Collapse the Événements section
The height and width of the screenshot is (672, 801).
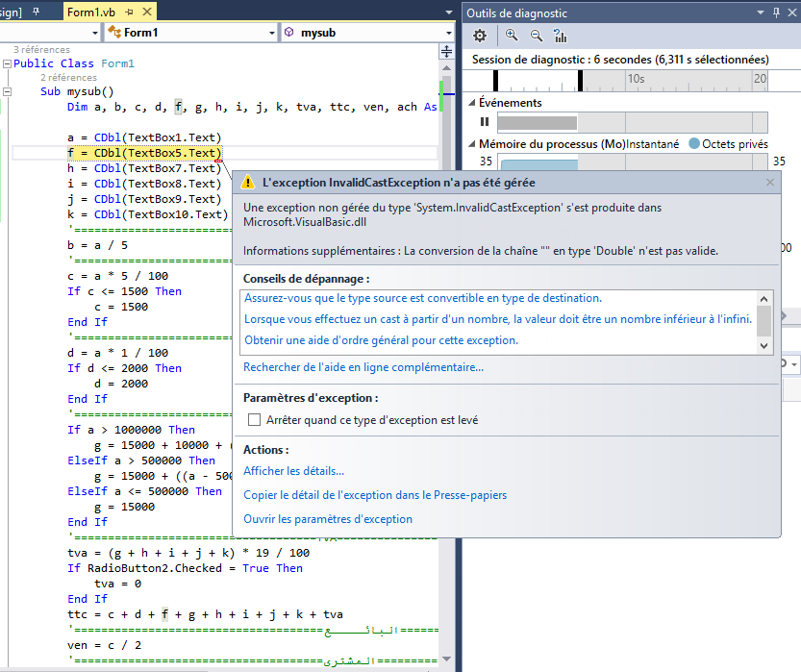pyautogui.click(x=471, y=103)
